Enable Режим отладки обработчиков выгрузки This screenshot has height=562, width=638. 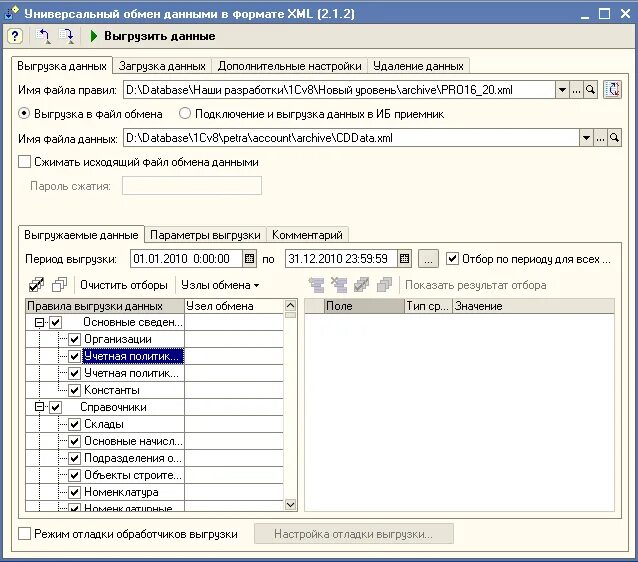point(24,534)
